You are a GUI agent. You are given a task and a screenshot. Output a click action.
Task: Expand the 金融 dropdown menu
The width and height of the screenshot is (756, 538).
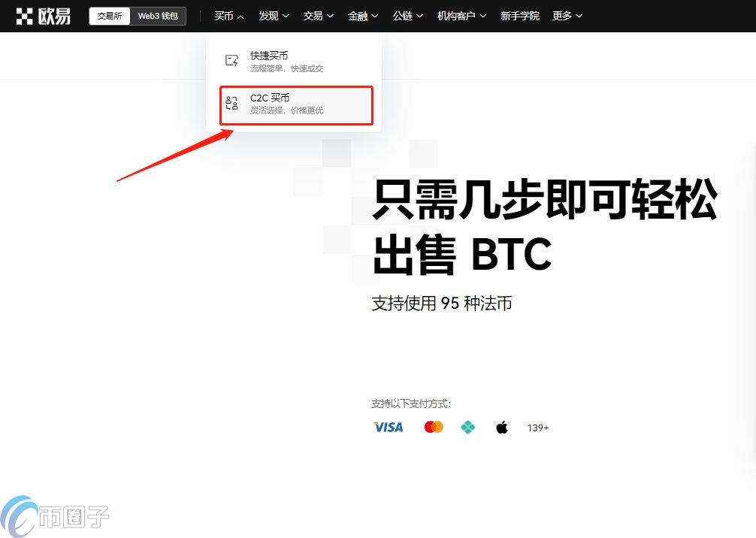363,16
